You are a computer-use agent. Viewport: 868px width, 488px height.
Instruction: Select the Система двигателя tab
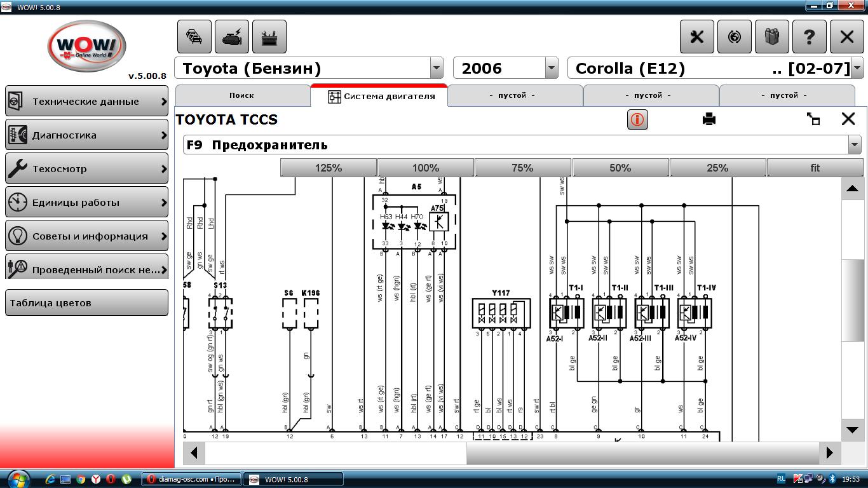pyautogui.click(x=379, y=96)
